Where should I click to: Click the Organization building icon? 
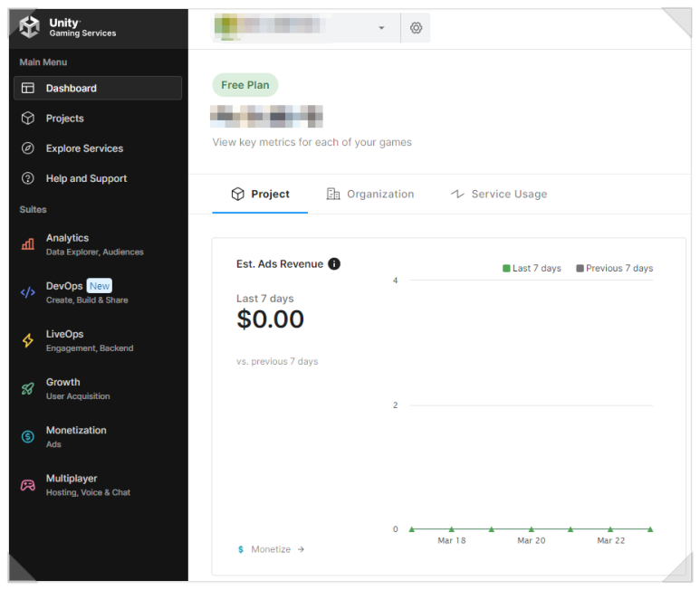tap(333, 194)
